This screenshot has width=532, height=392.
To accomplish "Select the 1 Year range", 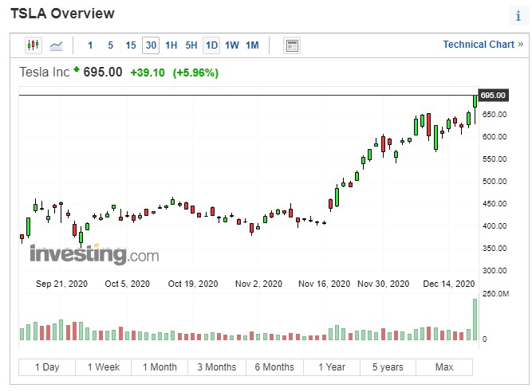I will [x=332, y=367].
